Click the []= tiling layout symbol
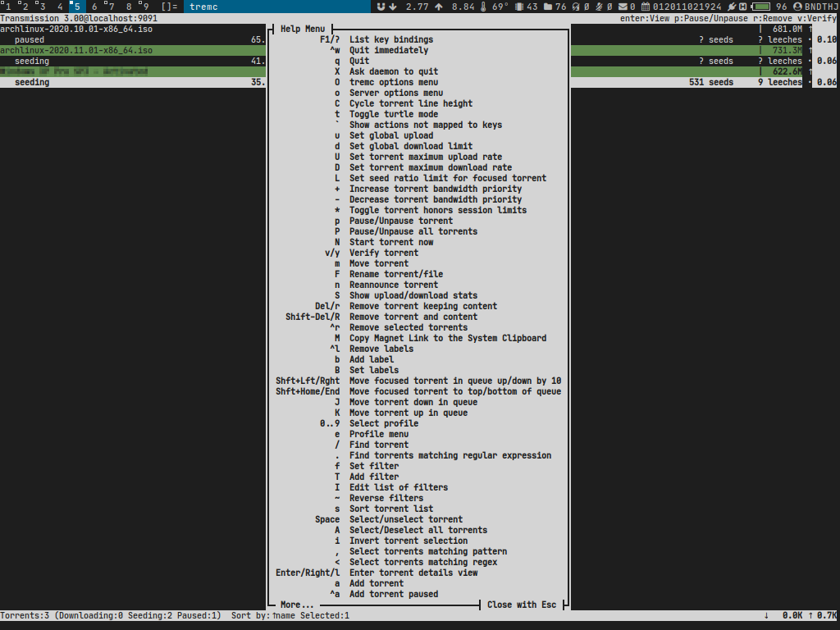The height and width of the screenshot is (630, 840). click(x=169, y=7)
